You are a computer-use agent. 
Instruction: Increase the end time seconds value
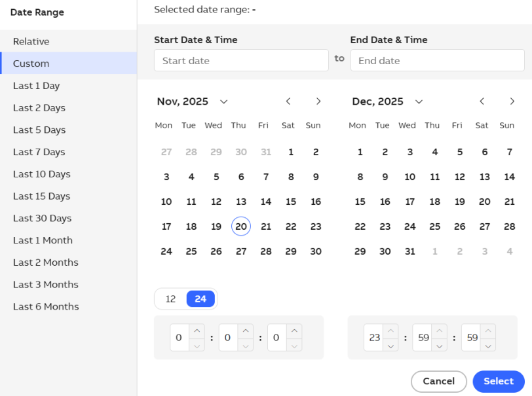click(487, 331)
